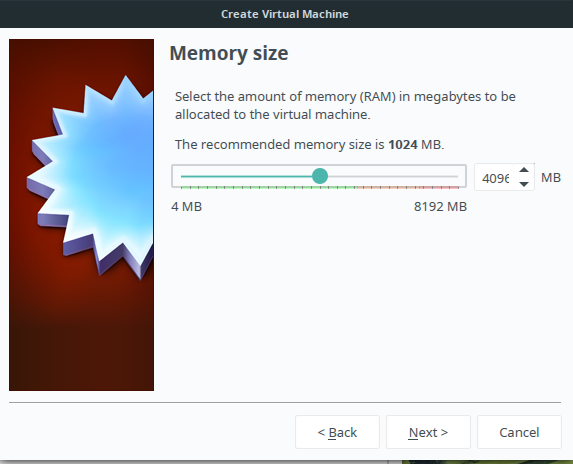The height and width of the screenshot is (464, 573).
Task: Click the green tick marks below slider
Action: pos(269,187)
